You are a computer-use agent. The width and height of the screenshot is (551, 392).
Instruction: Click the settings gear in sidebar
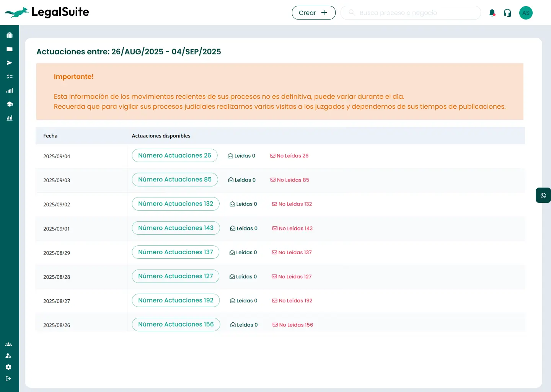pos(8,367)
